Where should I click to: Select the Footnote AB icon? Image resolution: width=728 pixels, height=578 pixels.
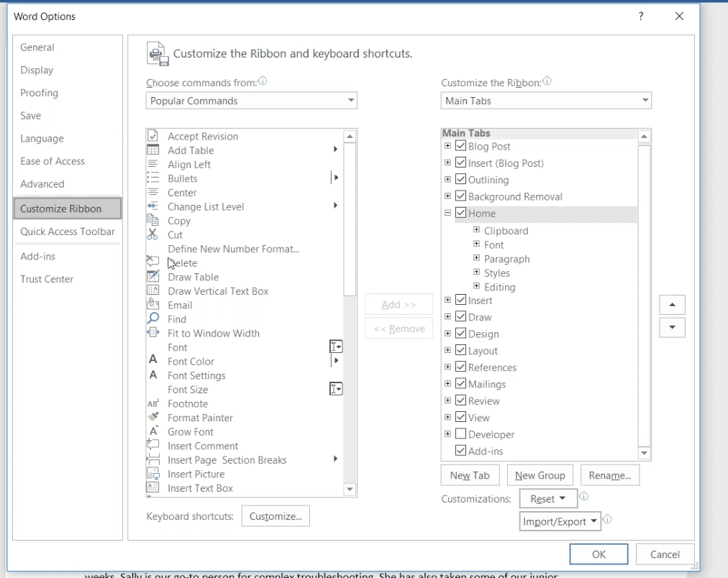(x=153, y=403)
